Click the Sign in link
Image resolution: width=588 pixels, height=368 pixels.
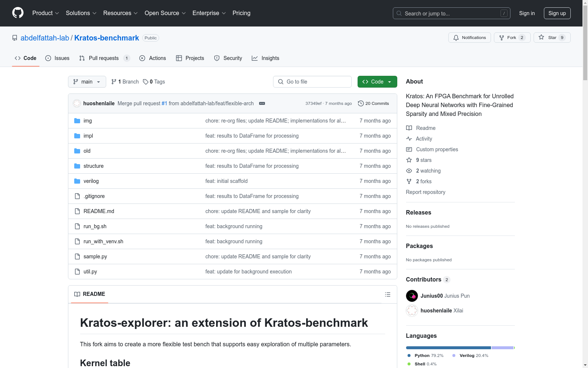[x=527, y=13]
